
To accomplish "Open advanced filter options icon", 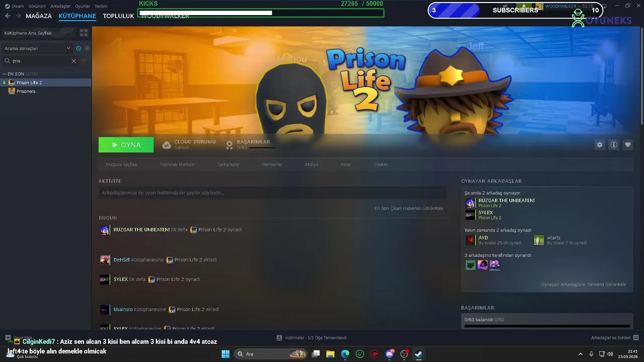I will click(84, 61).
